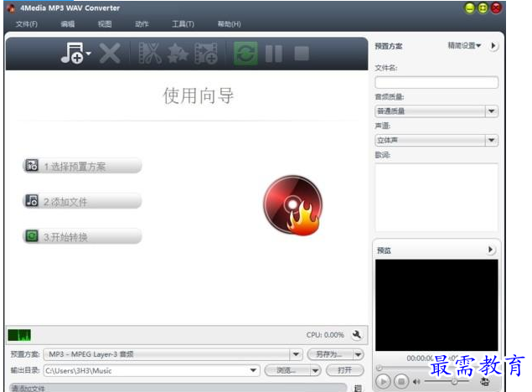Click the arrow expander beside 精简设置

click(493, 45)
